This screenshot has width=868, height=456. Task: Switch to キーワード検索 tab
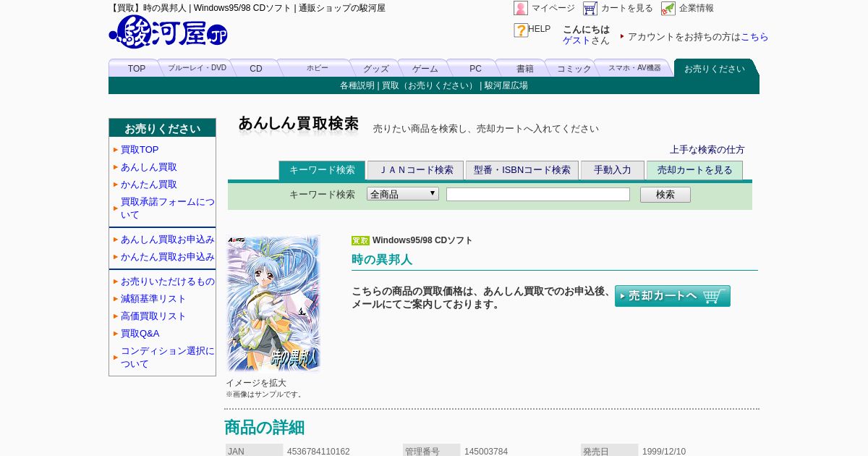pos(322,170)
